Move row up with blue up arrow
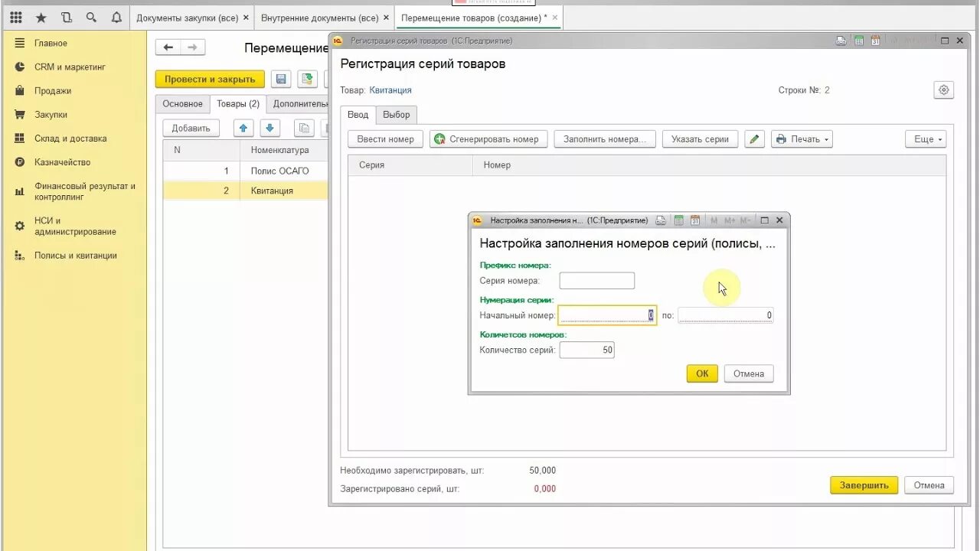Viewport: 980px width, 551px height. 243,128
